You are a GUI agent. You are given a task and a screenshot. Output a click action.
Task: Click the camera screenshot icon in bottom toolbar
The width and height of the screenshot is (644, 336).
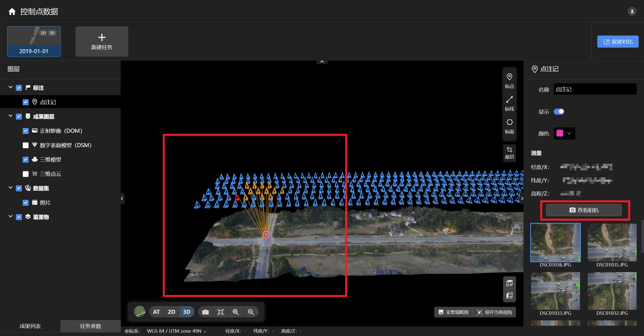click(206, 312)
